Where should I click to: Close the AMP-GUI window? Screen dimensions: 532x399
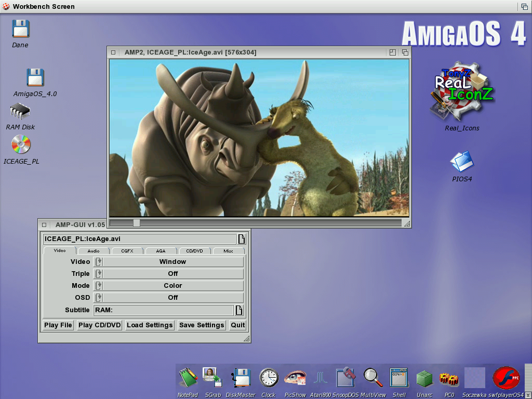[44, 224]
